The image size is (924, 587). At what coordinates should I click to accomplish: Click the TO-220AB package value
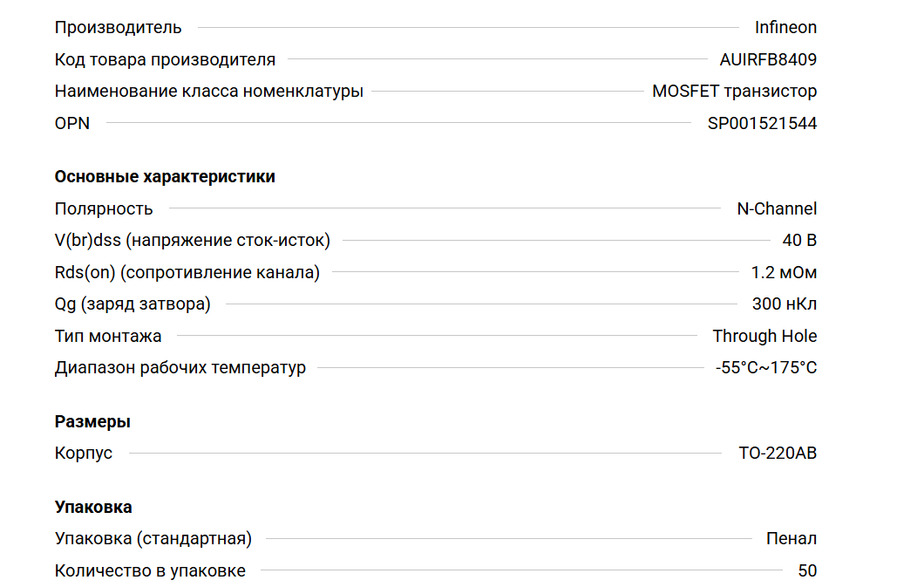(778, 453)
